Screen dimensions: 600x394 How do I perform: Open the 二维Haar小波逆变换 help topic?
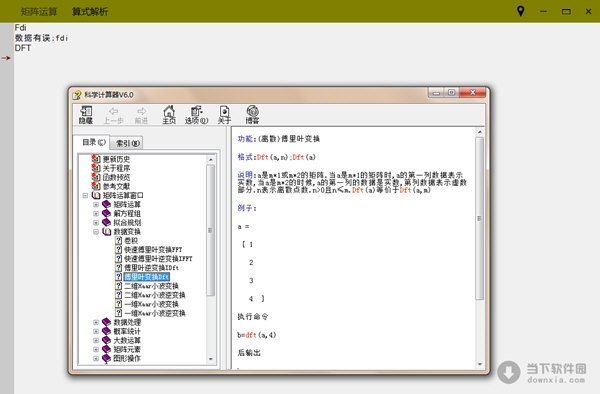[x=155, y=295]
